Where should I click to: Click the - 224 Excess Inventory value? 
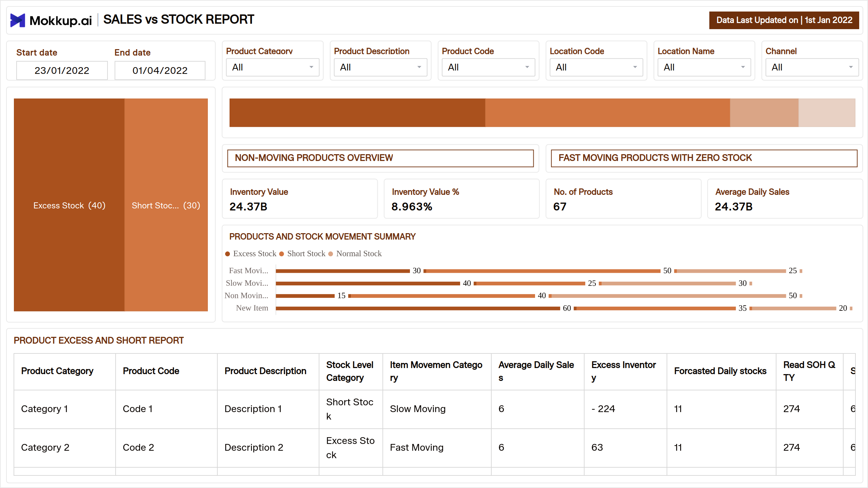[603, 409]
